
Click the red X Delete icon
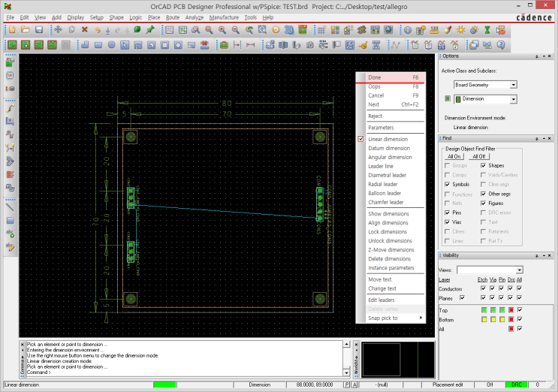coord(84,29)
